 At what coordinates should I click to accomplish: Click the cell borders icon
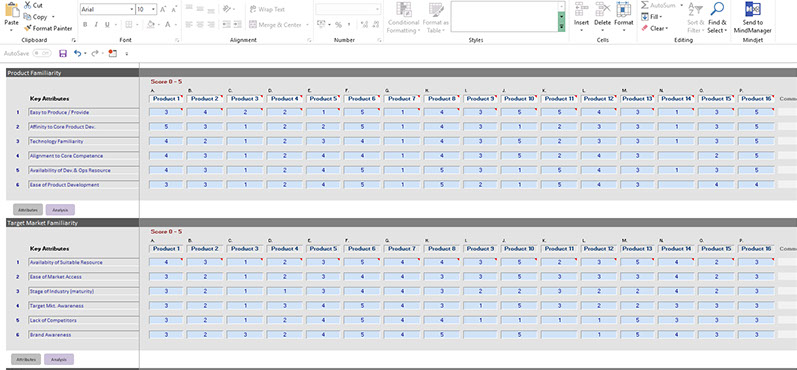[x=129, y=24]
